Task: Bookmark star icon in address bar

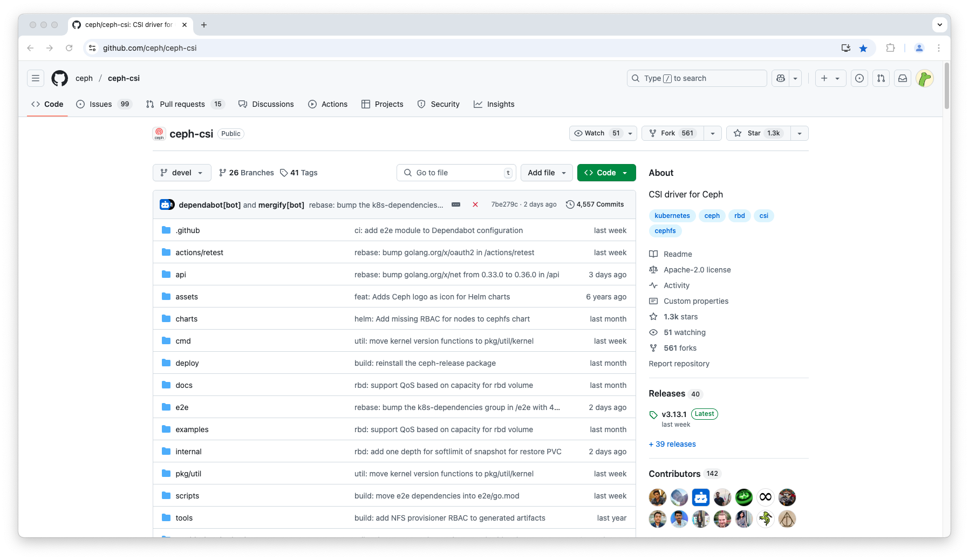Action: [863, 48]
